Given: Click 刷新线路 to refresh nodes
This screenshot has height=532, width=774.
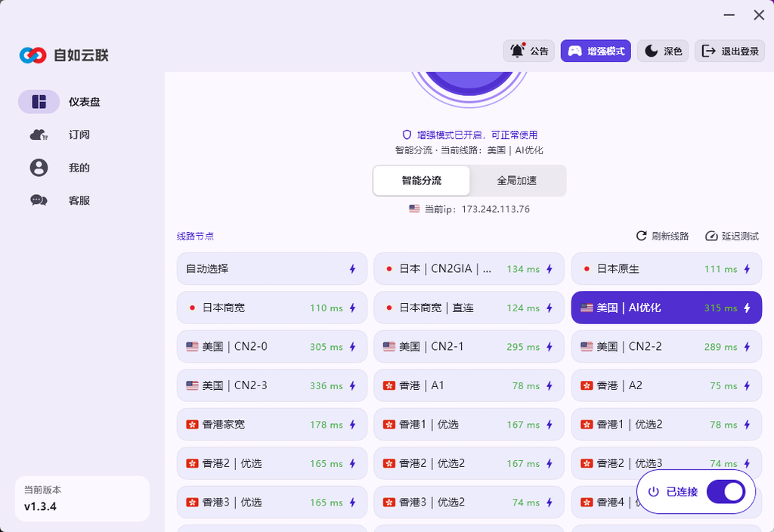Looking at the screenshot, I should [x=662, y=236].
